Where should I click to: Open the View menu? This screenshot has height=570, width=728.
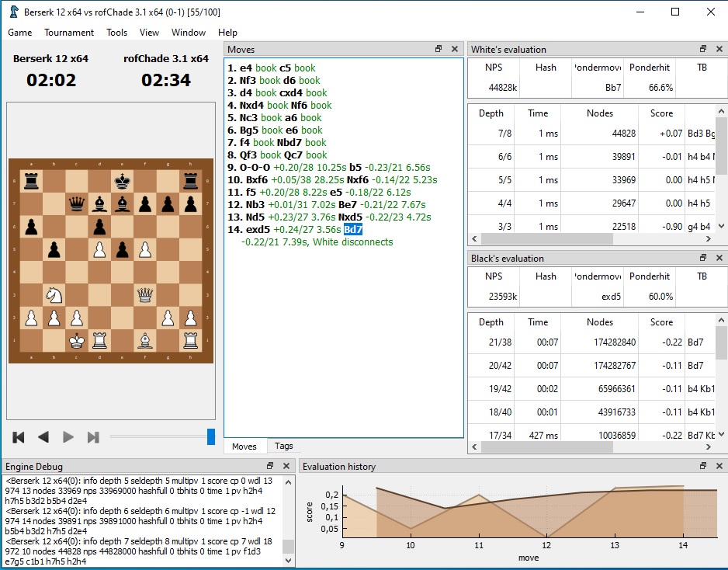(149, 33)
